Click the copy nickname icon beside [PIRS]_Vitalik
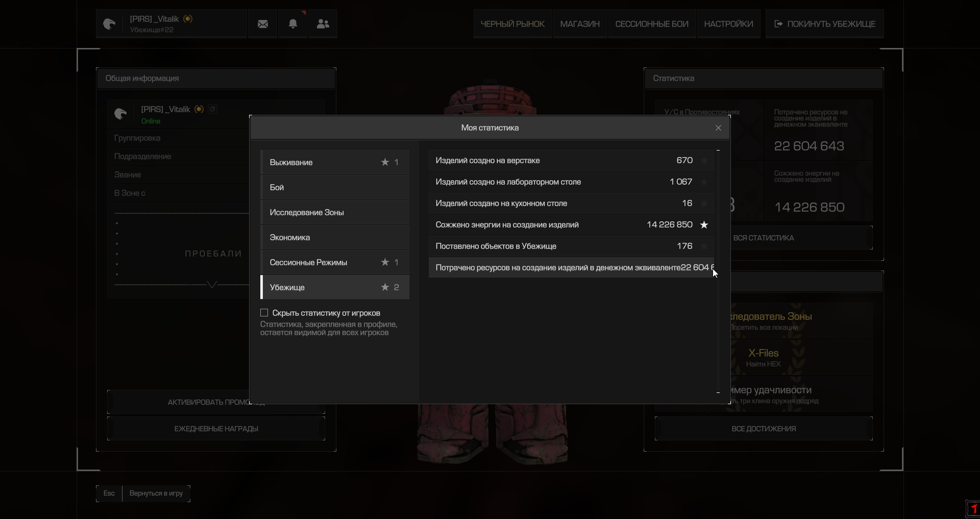 [x=213, y=109]
